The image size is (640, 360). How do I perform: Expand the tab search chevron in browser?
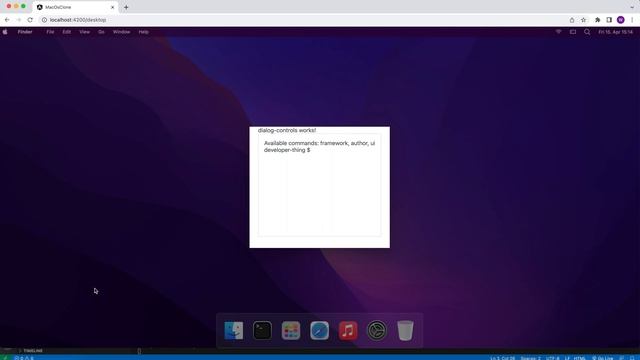pyautogui.click(x=632, y=7)
